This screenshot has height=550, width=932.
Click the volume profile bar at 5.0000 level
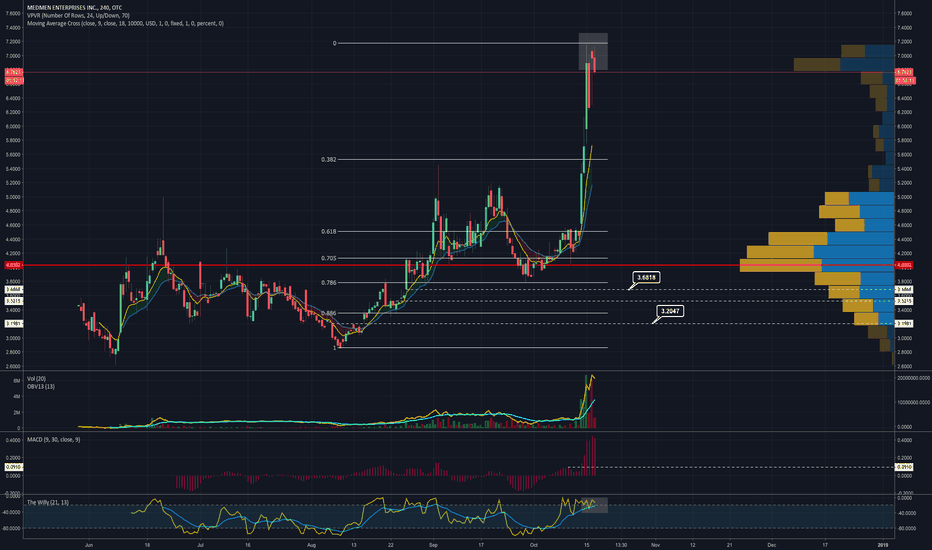859,198
